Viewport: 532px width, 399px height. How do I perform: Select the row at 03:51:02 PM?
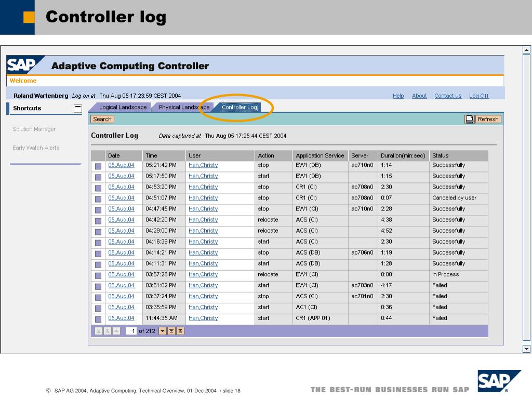(98, 287)
